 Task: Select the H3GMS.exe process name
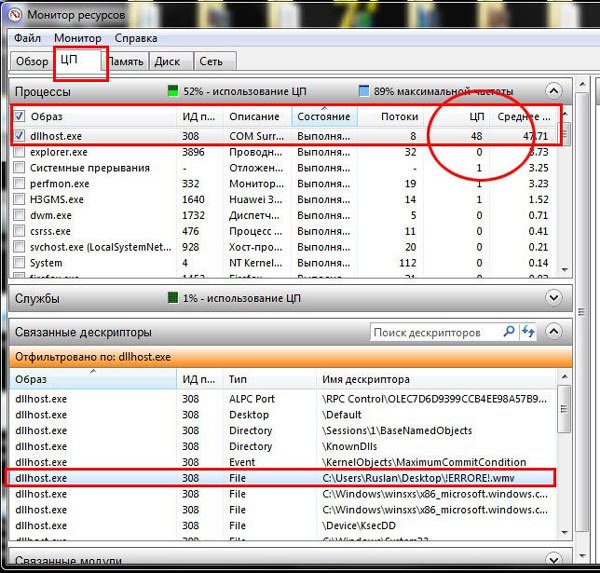(57, 199)
